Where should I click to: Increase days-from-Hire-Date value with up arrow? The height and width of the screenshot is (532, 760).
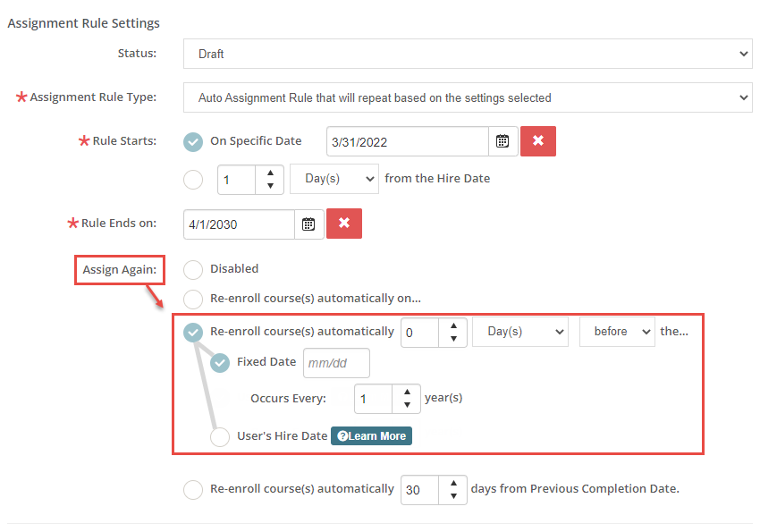(270, 173)
